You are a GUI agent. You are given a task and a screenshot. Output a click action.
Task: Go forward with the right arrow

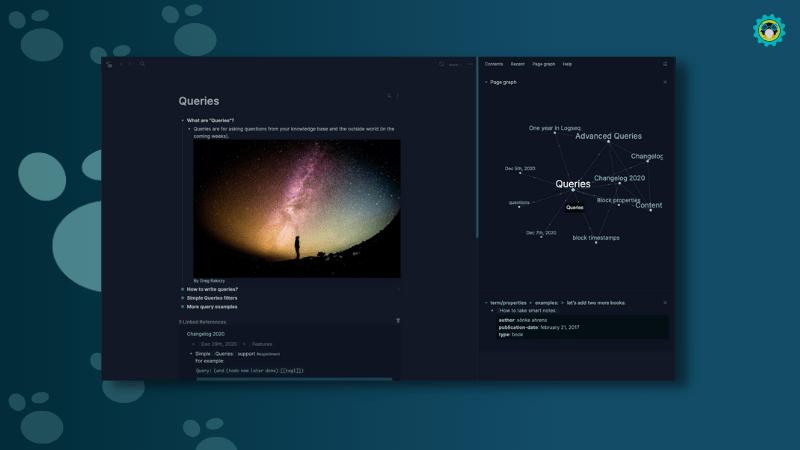[x=130, y=64]
